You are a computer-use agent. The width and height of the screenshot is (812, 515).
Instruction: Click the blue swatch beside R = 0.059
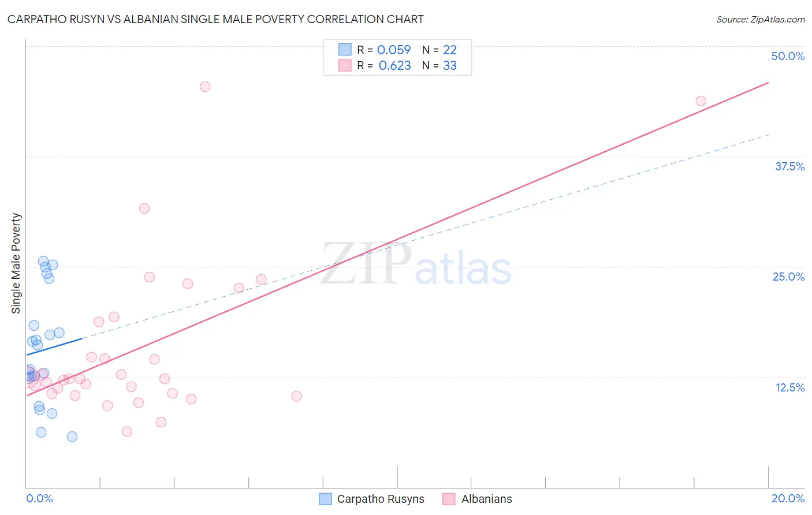[345, 50]
